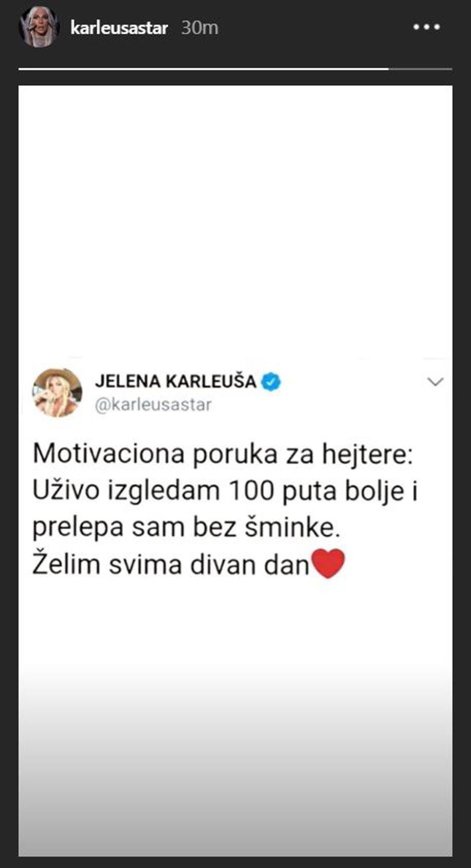The image size is (471, 868).
Task: Click the 30m story timestamp
Action: point(200,28)
